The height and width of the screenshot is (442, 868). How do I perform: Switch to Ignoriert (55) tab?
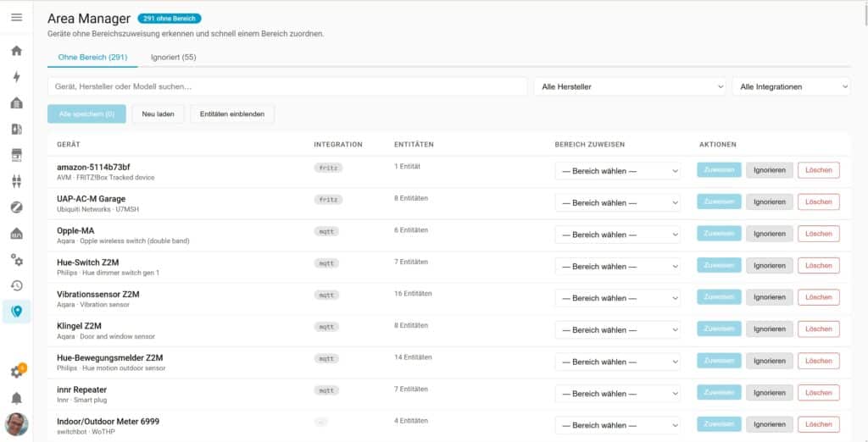173,57
